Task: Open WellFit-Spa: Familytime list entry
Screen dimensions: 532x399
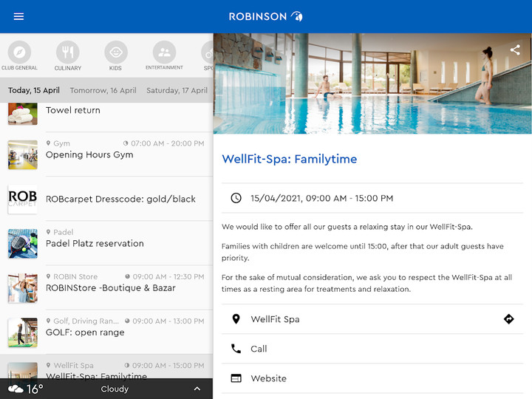Action: pyautogui.click(x=106, y=366)
